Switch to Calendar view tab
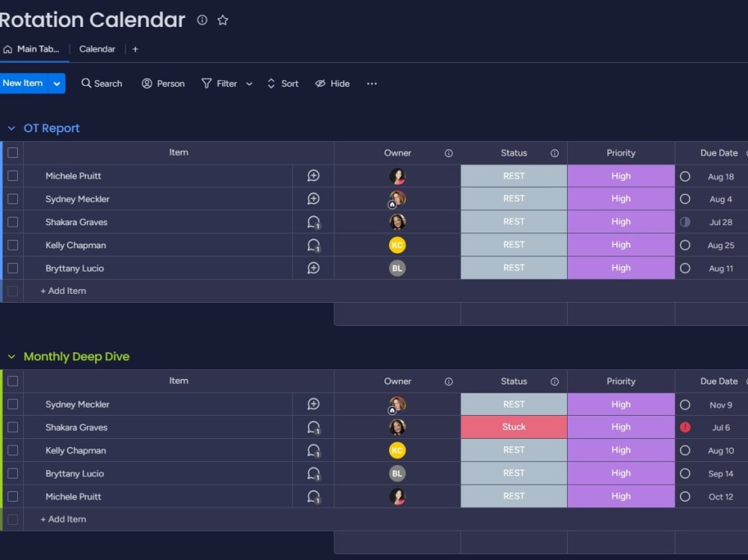The height and width of the screenshot is (560, 748). tap(96, 49)
